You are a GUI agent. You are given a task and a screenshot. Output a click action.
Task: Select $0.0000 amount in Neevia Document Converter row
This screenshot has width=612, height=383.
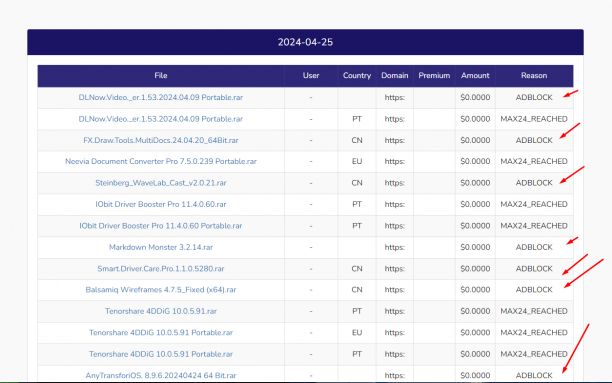coord(475,162)
